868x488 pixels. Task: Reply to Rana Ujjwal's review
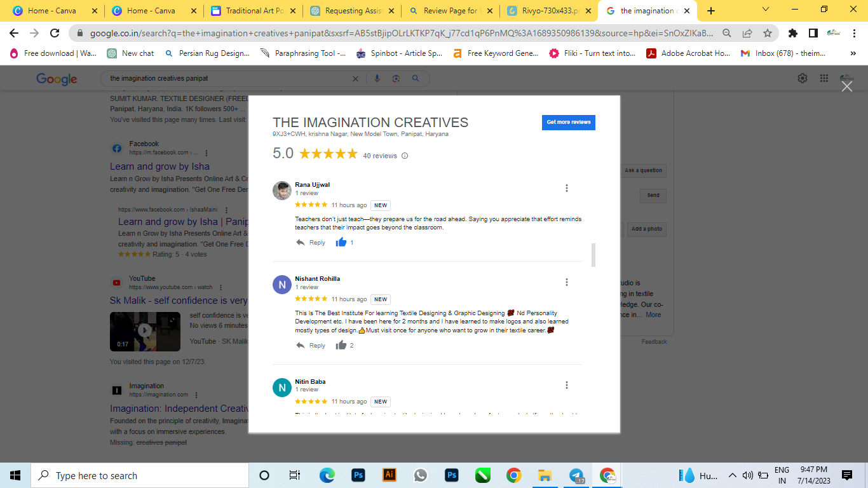point(311,243)
